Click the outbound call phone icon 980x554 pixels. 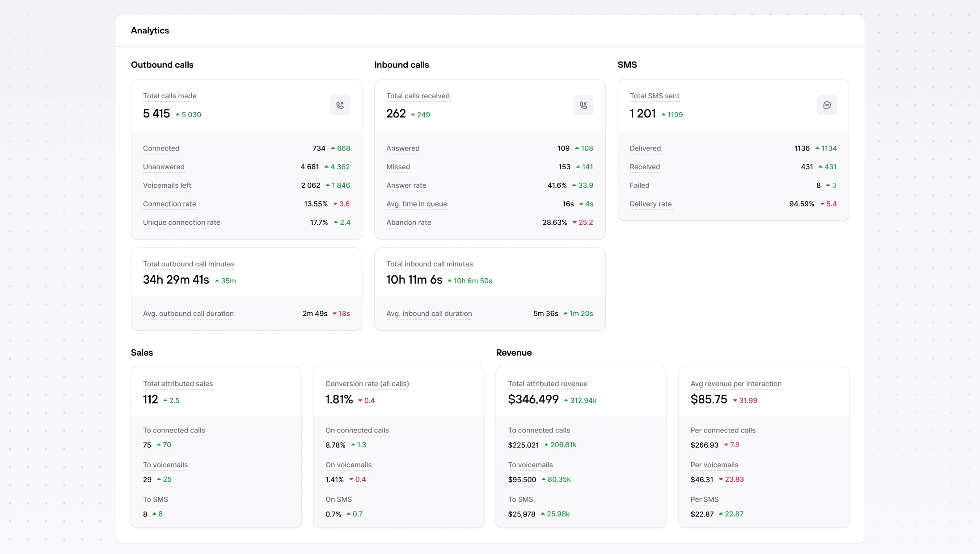tap(340, 105)
